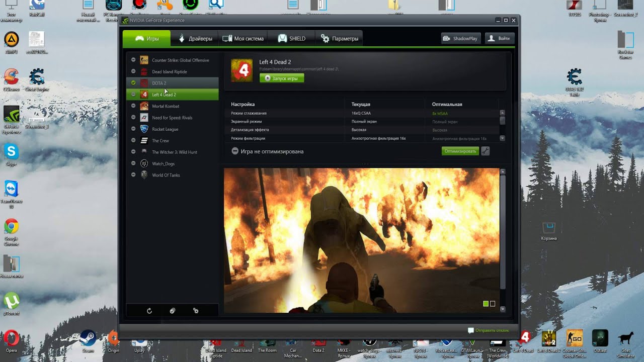Click the status indicator beside Dead Island Riptide
Image resolution: width=644 pixels, height=362 pixels.
[x=133, y=72]
